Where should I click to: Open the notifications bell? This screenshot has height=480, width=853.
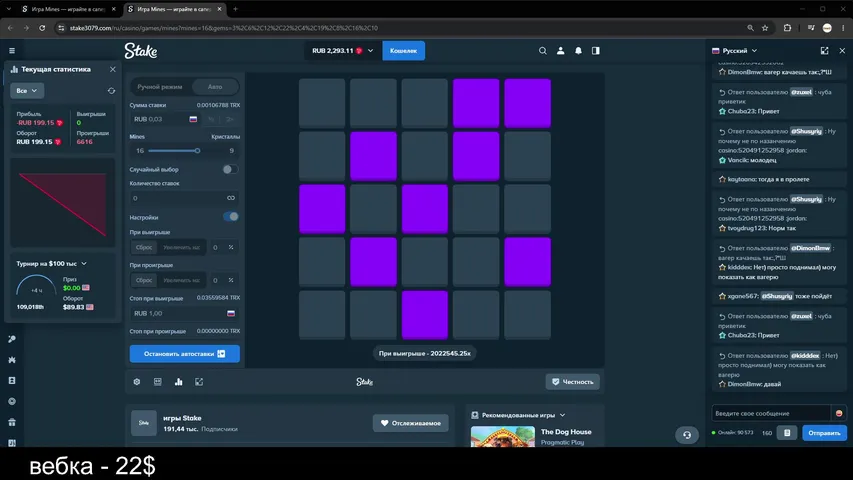coord(578,51)
